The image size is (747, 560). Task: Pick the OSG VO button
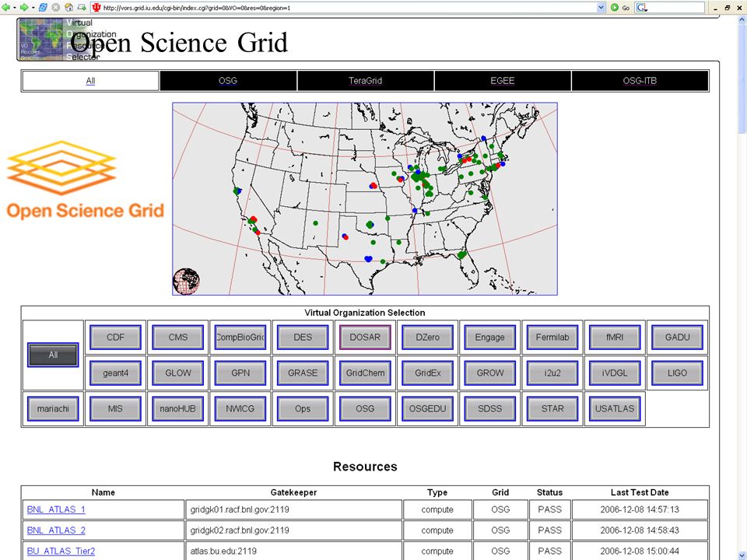(x=365, y=408)
